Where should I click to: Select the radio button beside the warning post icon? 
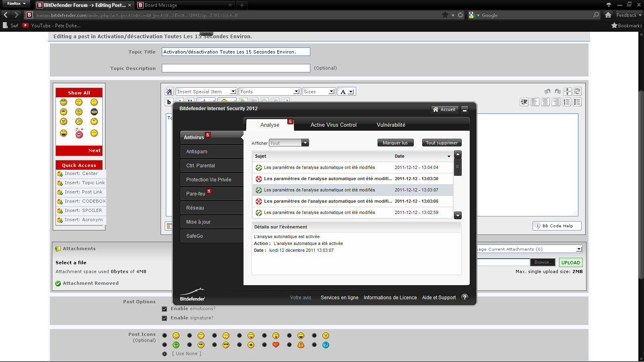pyautogui.click(x=289, y=345)
